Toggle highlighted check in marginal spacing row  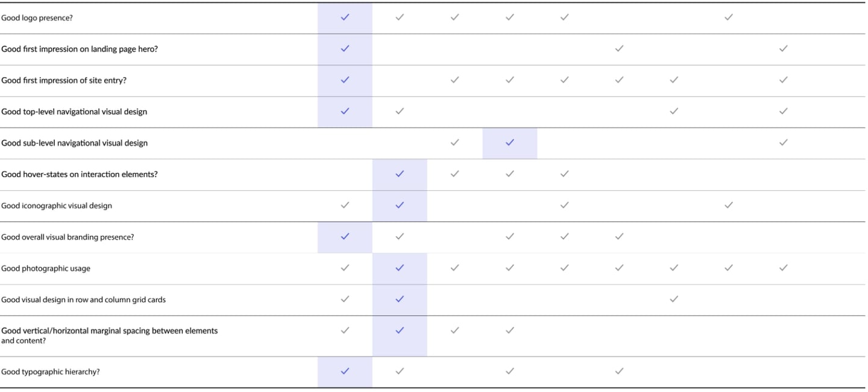400,331
